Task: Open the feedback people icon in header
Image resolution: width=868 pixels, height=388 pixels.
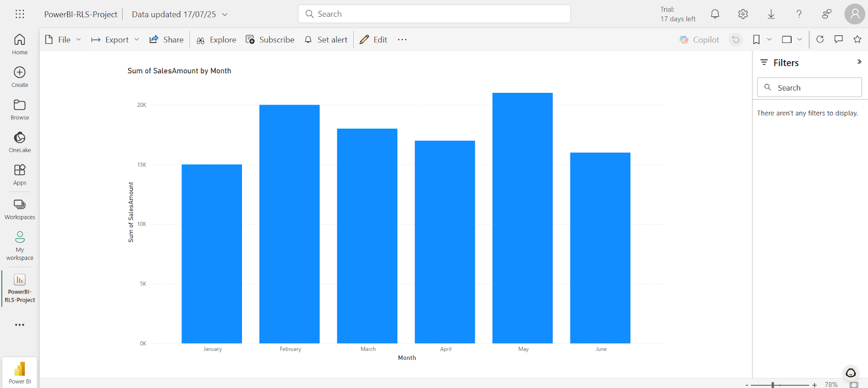Action: tap(827, 14)
